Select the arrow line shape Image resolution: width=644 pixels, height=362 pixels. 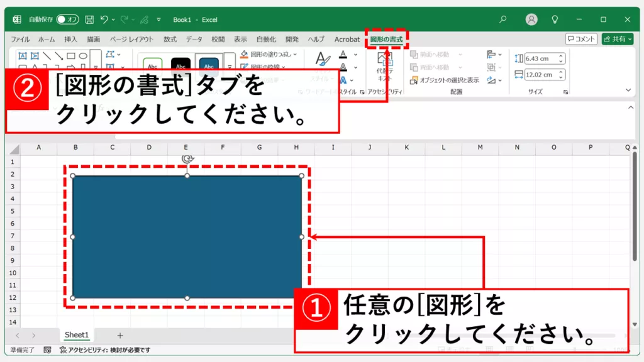[58, 56]
